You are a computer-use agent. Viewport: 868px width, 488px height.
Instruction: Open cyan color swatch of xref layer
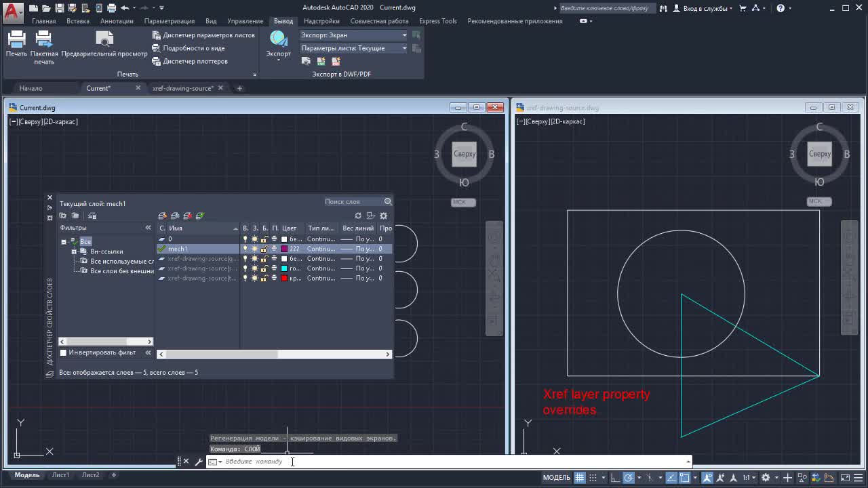coord(284,268)
